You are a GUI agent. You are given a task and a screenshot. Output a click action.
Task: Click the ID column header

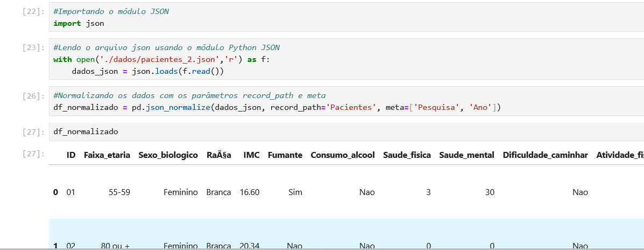click(71, 155)
